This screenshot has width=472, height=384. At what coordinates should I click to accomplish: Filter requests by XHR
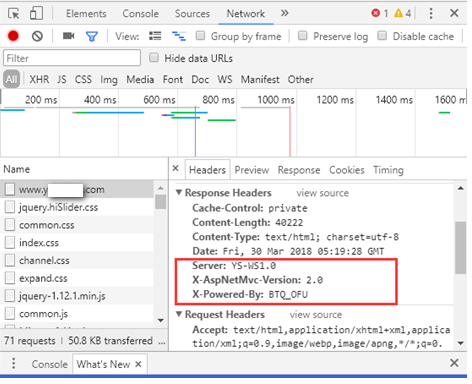point(39,79)
